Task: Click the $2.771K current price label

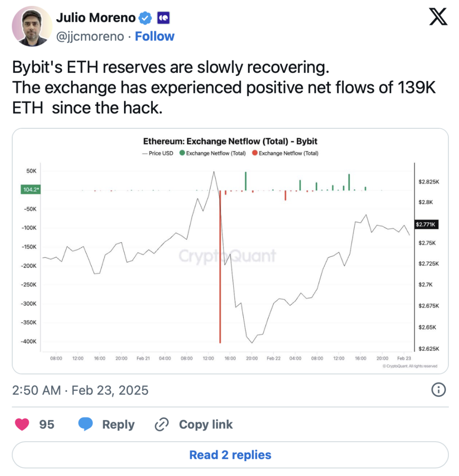Action: point(426,225)
